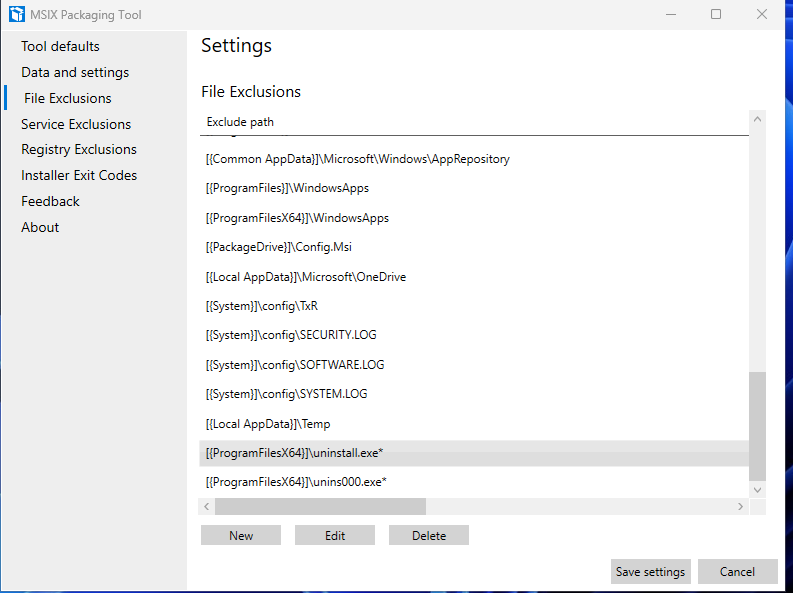793x593 pixels.
Task: Select the SOFTWARE.LOG exclusion row
Action: pos(474,364)
